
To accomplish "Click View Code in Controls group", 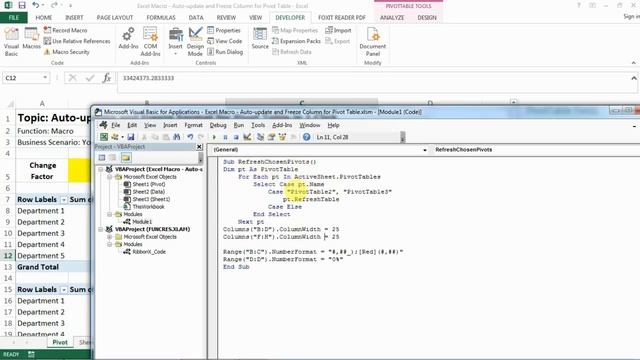I will [x=224, y=41].
